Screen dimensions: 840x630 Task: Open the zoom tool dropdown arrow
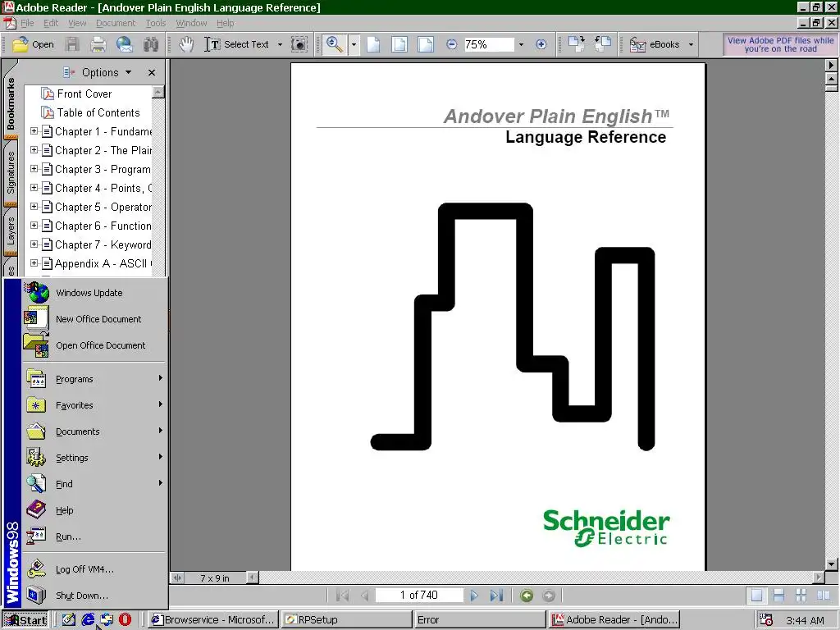354,44
